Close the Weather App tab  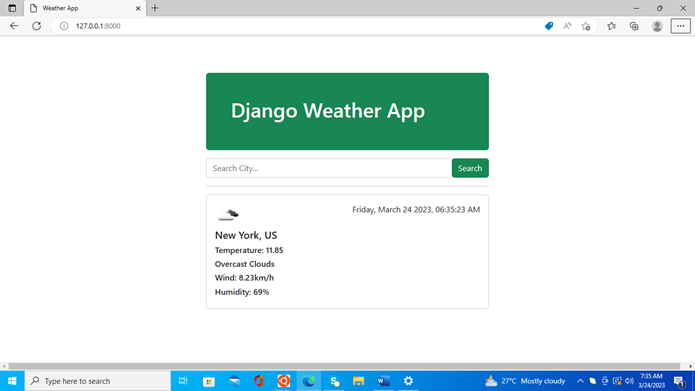[138, 8]
